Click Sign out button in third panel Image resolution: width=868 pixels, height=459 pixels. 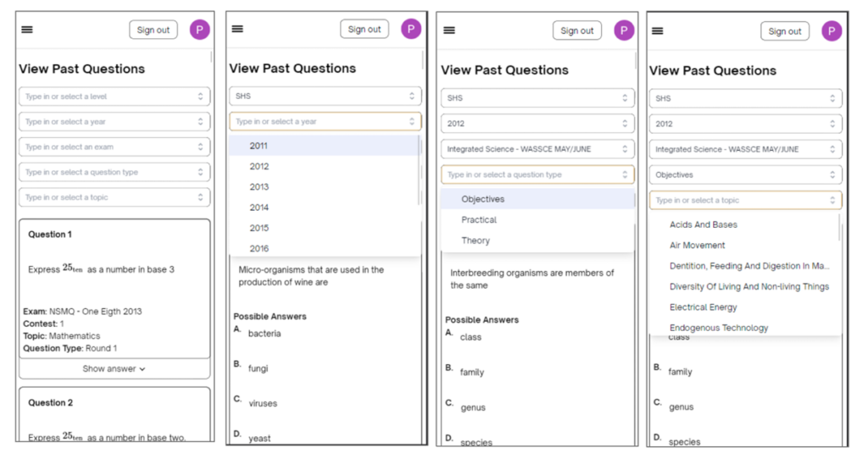576,30
